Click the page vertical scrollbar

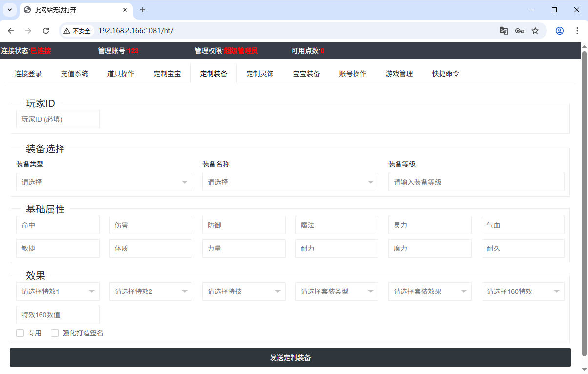[584, 195]
